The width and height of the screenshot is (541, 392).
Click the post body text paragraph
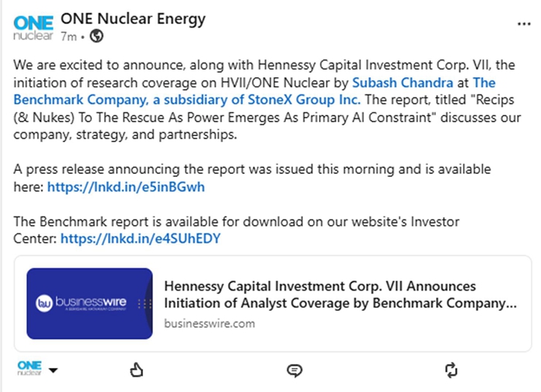coord(267,100)
